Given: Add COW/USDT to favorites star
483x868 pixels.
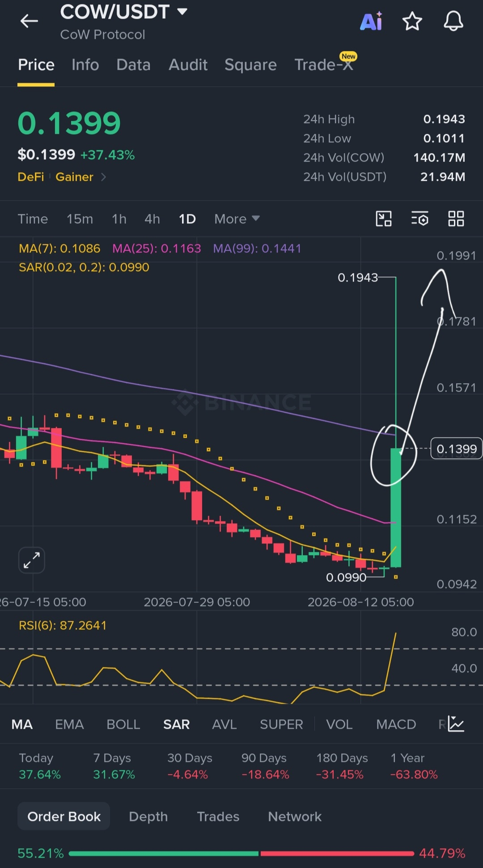Looking at the screenshot, I should pos(412,21).
